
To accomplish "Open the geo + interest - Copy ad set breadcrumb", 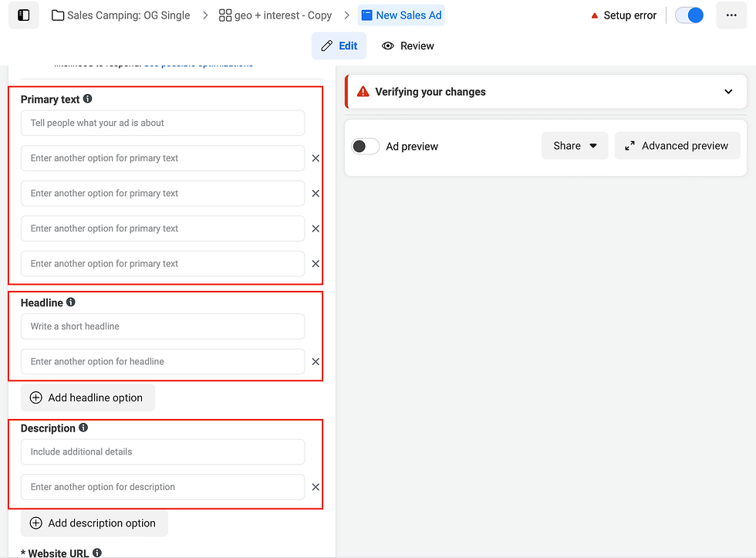I will pos(275,15).
